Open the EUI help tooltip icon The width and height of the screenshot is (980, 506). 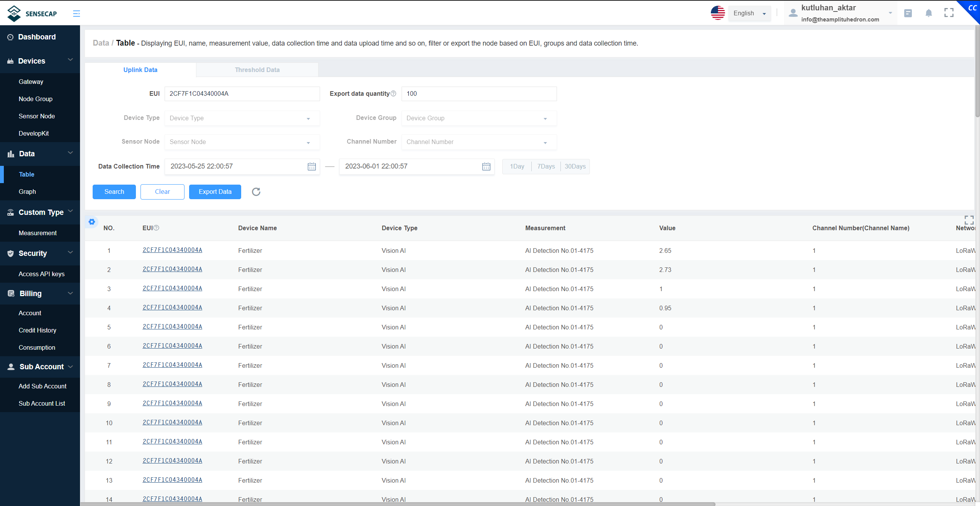point(156,228)
